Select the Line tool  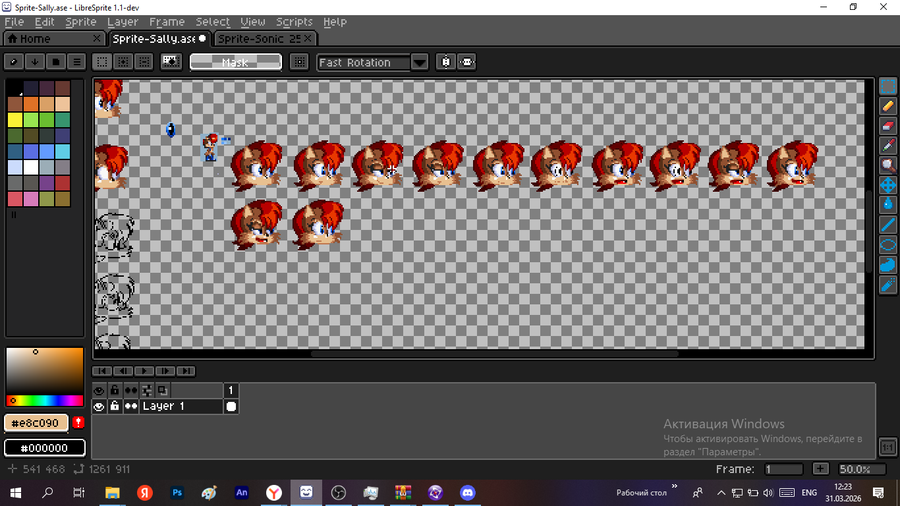click(888, 224)
